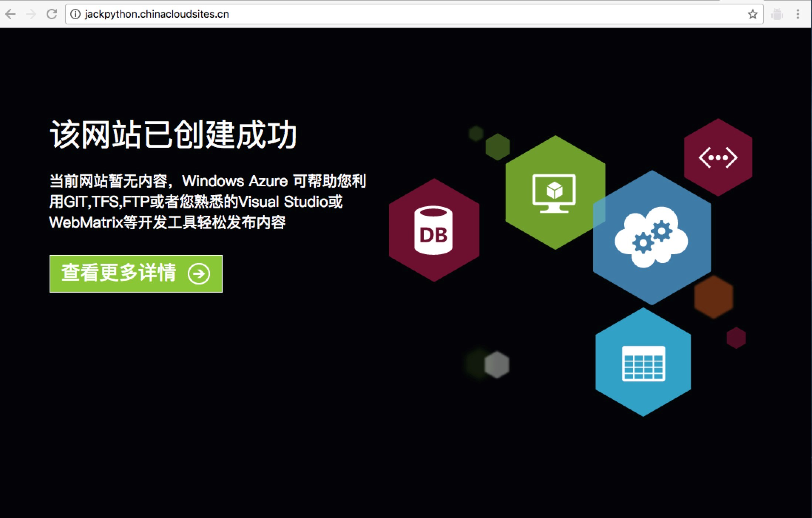Click the text Windows Azure 可帮助您利
Screen dimensions: 812x518
tap(274, 181)
